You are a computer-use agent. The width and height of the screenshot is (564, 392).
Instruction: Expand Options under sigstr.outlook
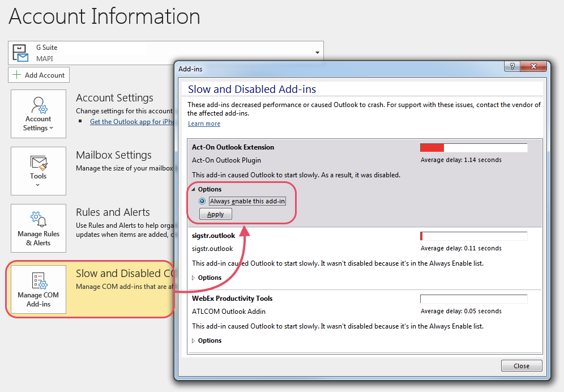(x=193, y=278)
